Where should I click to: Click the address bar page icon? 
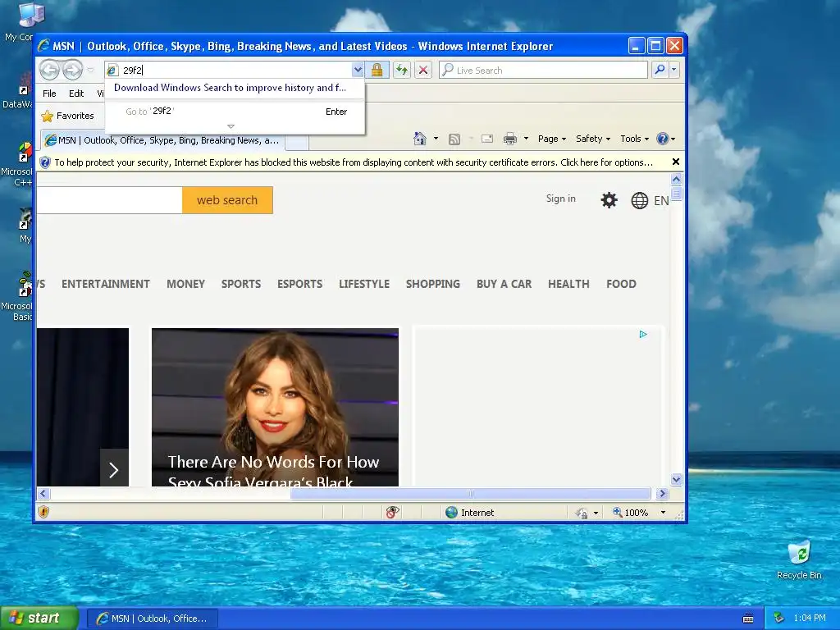coord(112,71)
